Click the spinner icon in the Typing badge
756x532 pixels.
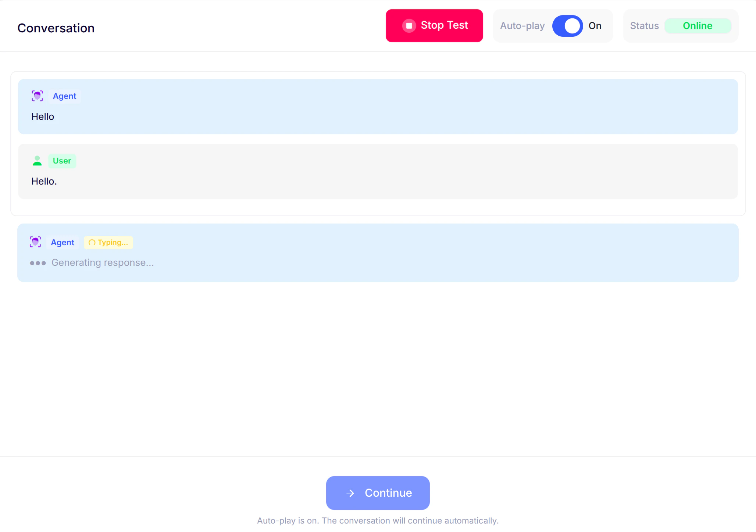[x=91, y=243]
